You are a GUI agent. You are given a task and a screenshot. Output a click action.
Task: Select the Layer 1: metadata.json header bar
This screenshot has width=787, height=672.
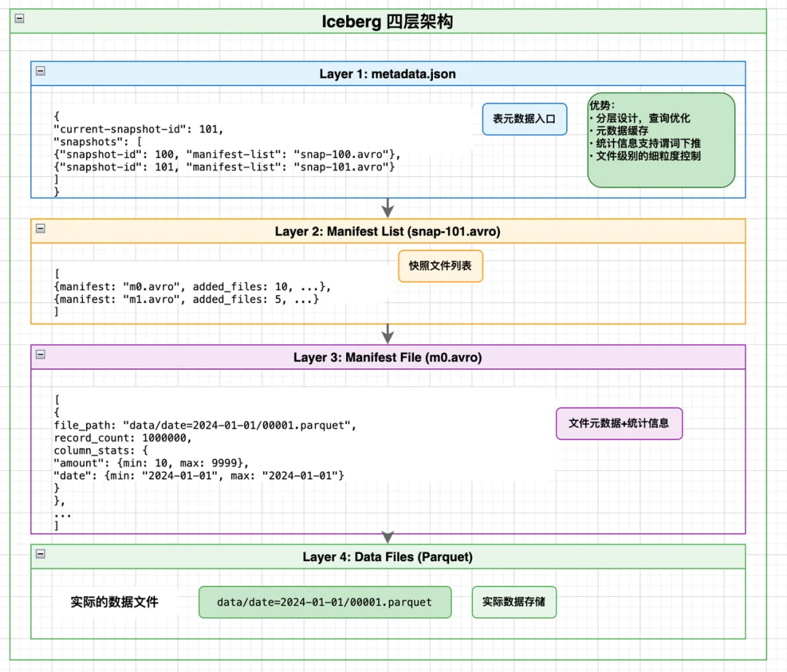(387, 74)
